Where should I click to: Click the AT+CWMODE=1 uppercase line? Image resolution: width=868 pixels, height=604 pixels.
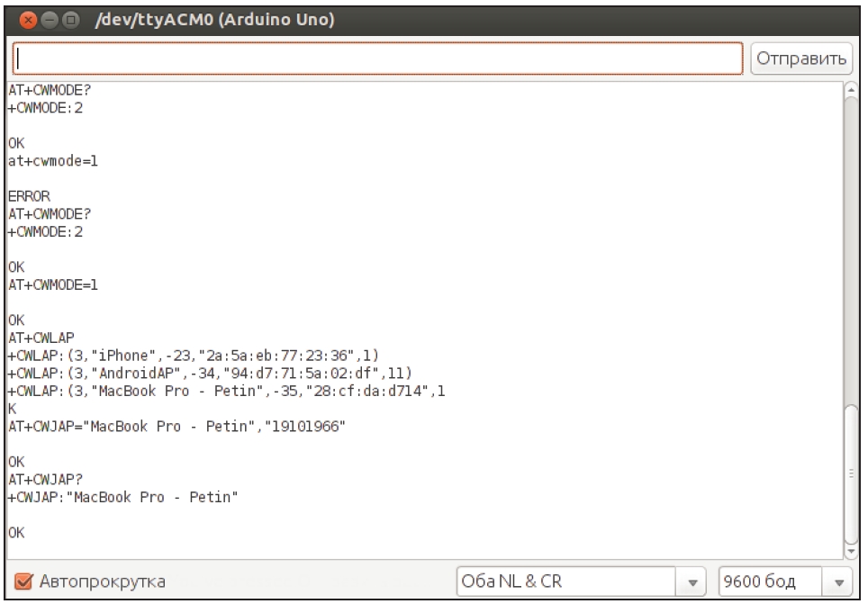52,285
